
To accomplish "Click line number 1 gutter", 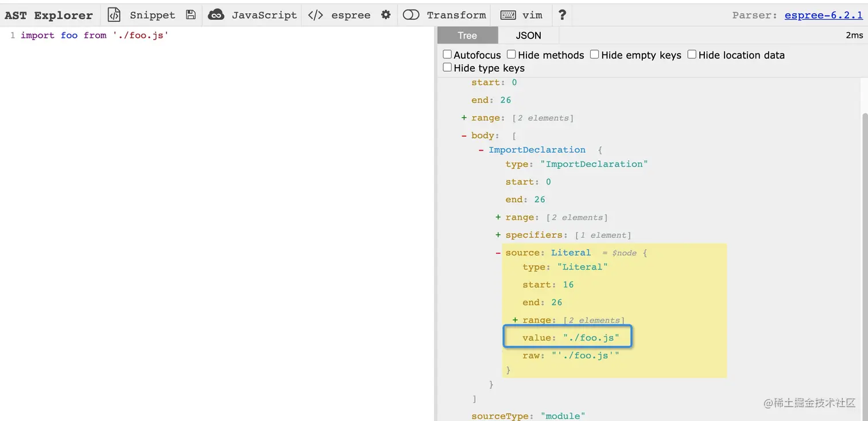I will (x=12, y=36).
